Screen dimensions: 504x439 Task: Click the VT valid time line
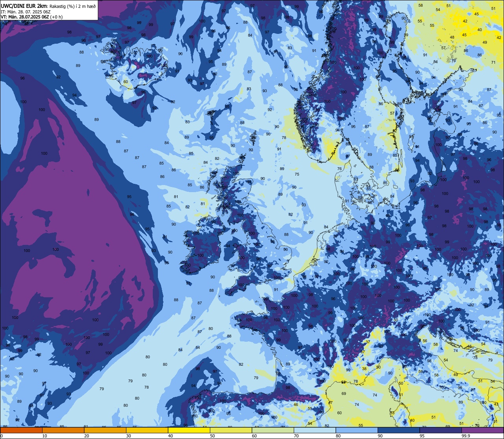coord(32,17)
